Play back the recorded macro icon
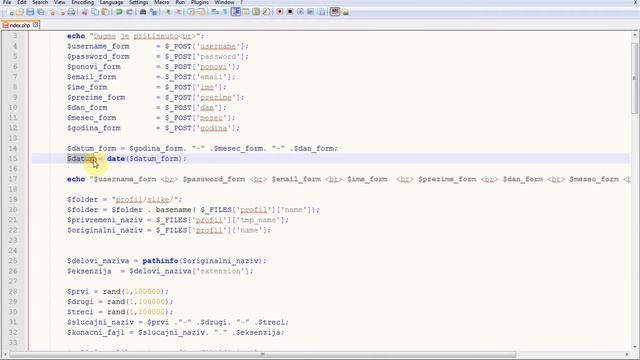640x360 pixels. tap(300, 12)
